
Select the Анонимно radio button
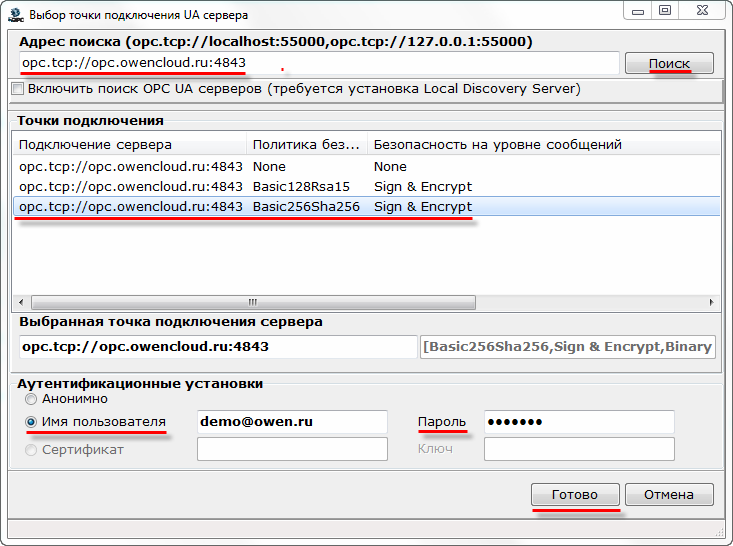point(32,399)
